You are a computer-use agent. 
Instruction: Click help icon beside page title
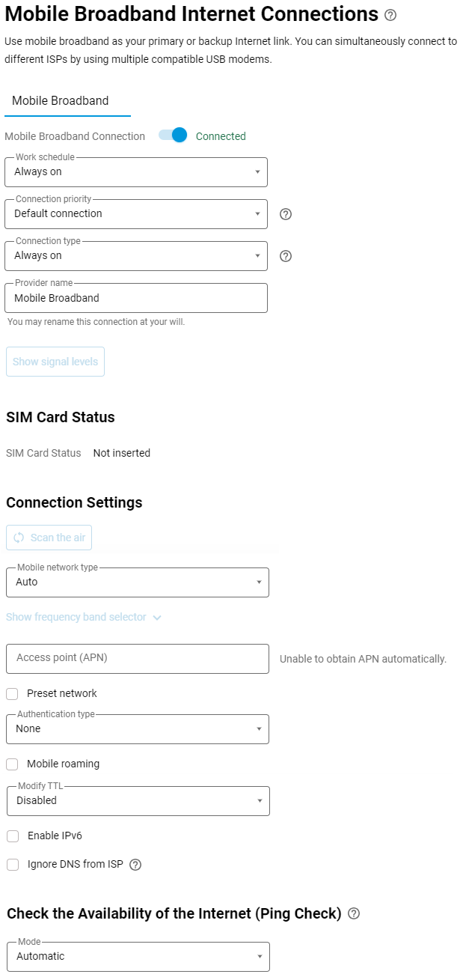point(390,15)
